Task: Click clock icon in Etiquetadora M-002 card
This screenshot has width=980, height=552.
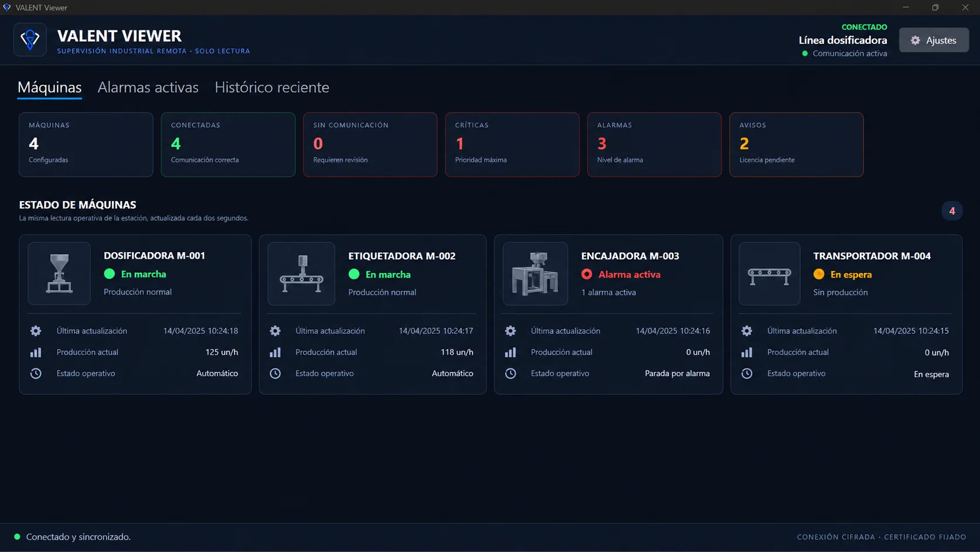Action: (275, 373)
